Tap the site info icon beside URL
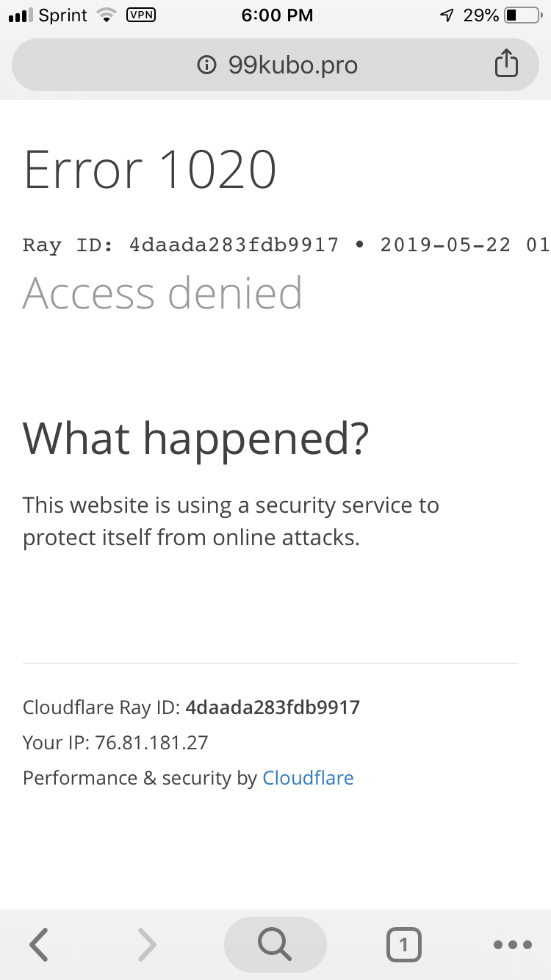 [x=207, y=65]
